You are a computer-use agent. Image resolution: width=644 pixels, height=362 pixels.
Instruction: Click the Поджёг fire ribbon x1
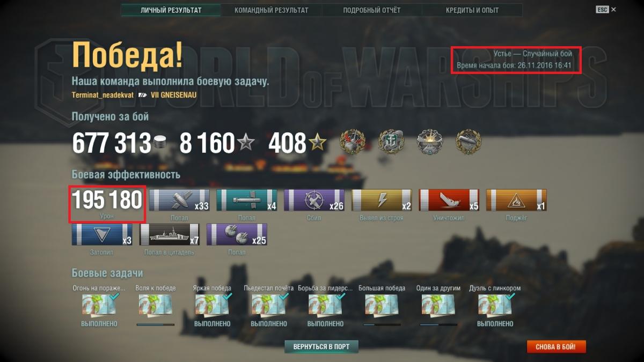point(517,200)
